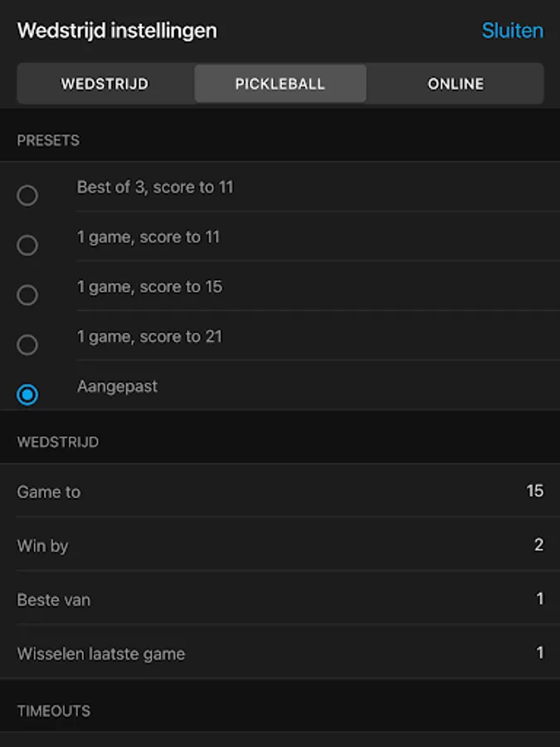Change the 'Beste van' value of 1
560x747 pixels.
tap(539, 599)
